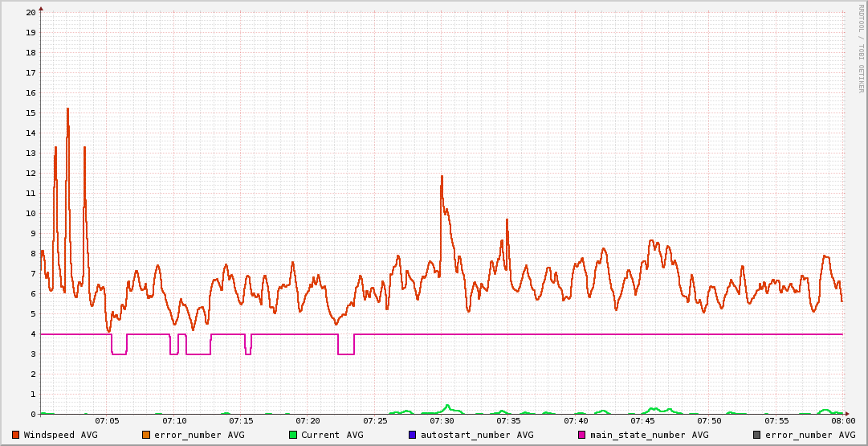Image resolution: width=868 pixels, height=446 pixels.
Task: Select the Windspeed AVG legend label
Action: pyautogui.click(x=60, y=435)
